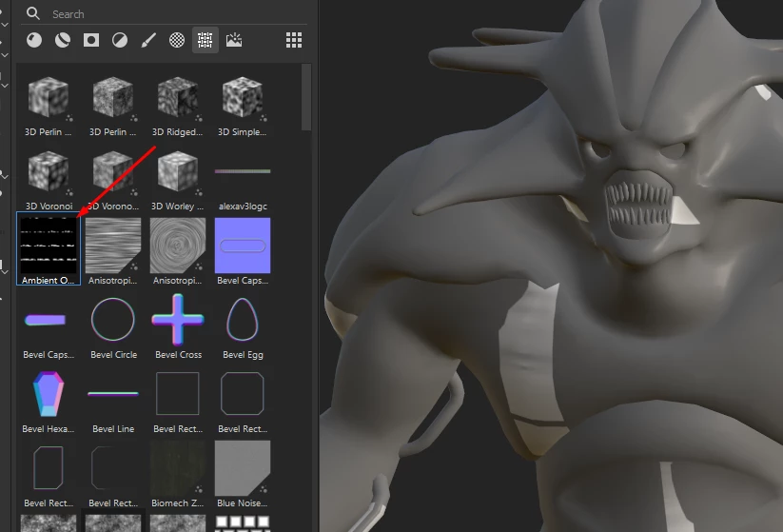Viewport: 783px width, 532px height.
Task: Click the "Bevel Egg" label text
Action: (x=243, y=355)
